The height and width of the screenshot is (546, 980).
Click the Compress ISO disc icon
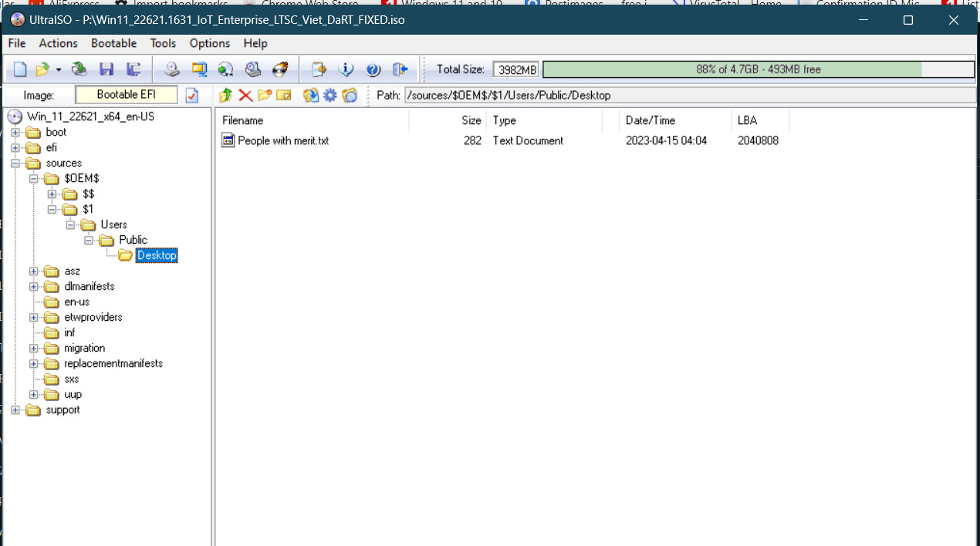(225, 69)
